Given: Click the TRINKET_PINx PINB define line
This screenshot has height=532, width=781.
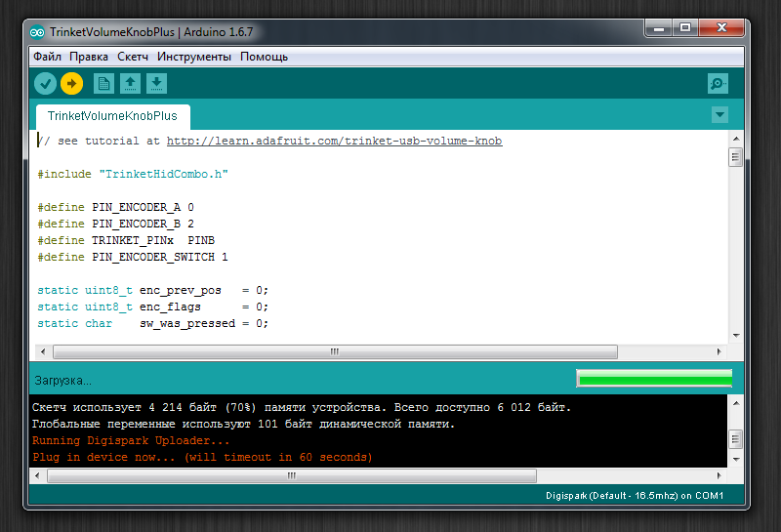Looking at the screenshot, I should [126, 240].
